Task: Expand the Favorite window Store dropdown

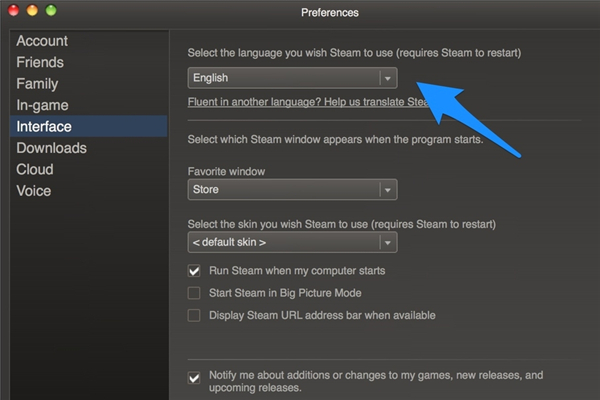Action: 292,189
